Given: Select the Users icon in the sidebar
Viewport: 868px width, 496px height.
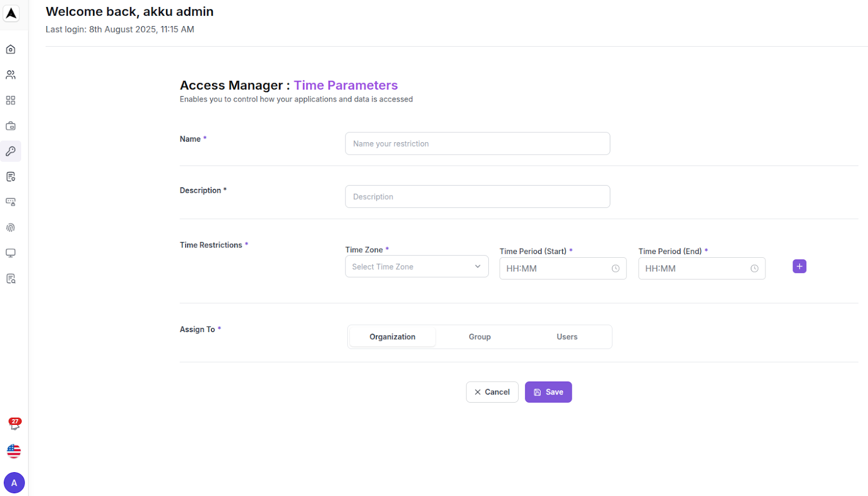Looking at the screenshot, I should (x=10, y=74).
